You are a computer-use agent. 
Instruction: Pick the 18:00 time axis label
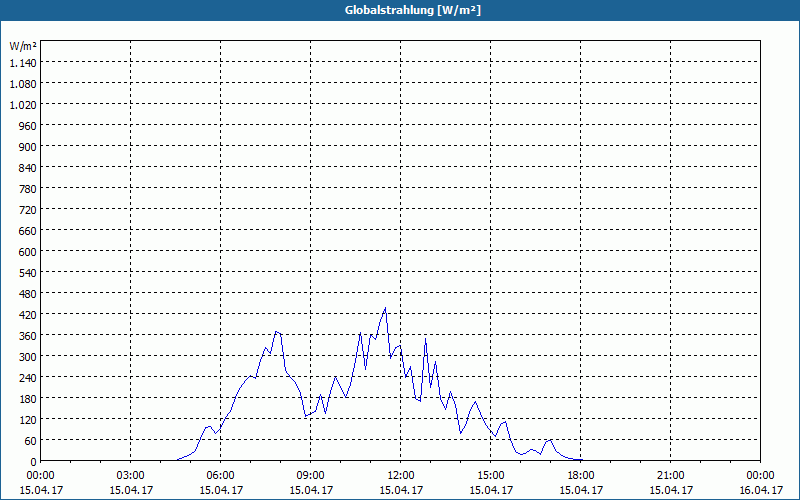(581, 476)
